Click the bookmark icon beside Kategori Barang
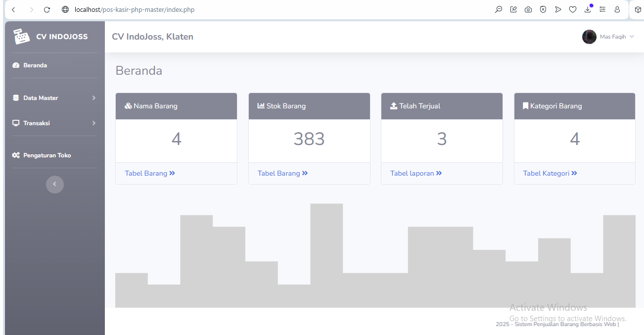 coord(525,106)
